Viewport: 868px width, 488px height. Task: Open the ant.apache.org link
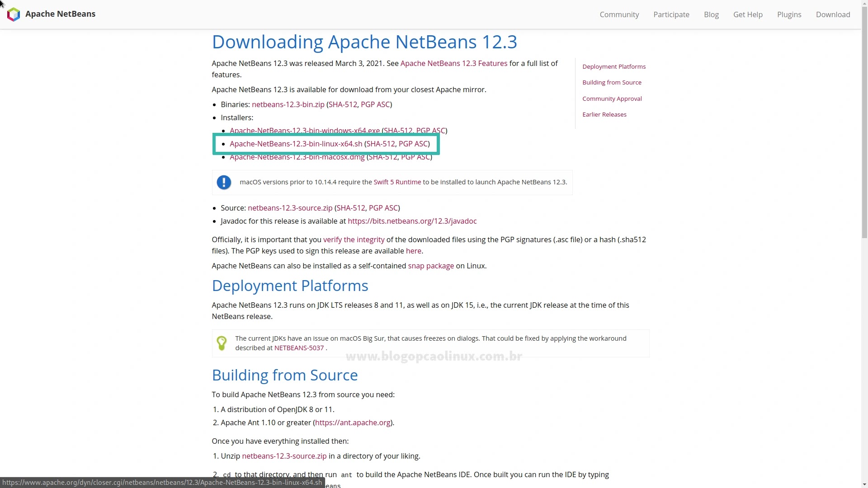coord(353,422)
